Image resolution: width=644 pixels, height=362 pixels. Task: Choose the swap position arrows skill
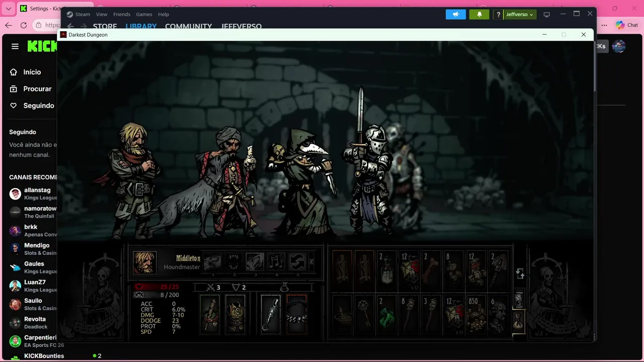point(297,262)
